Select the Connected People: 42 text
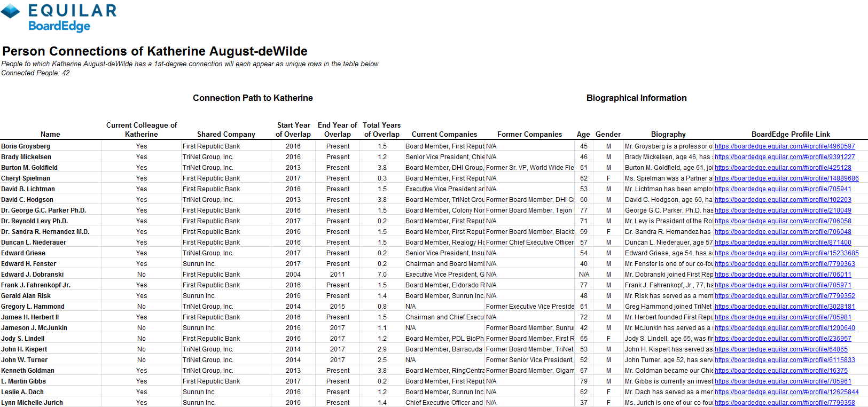 tap(35, 73)
